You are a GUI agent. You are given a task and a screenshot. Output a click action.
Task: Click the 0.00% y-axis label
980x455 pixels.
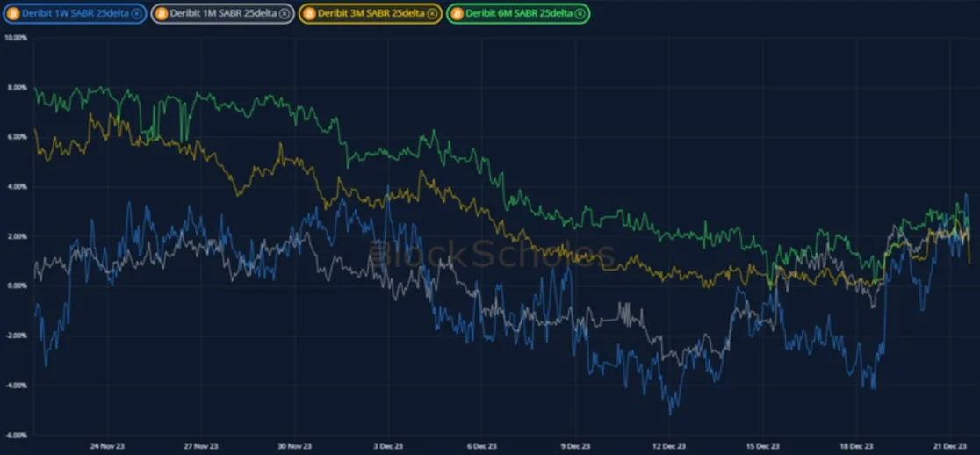17,286
